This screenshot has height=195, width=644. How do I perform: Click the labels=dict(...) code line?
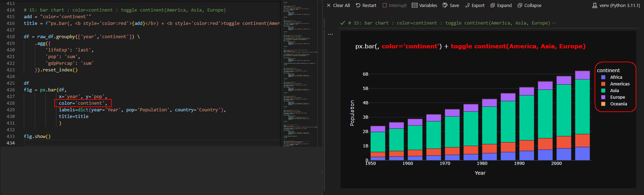coord(142,110)
